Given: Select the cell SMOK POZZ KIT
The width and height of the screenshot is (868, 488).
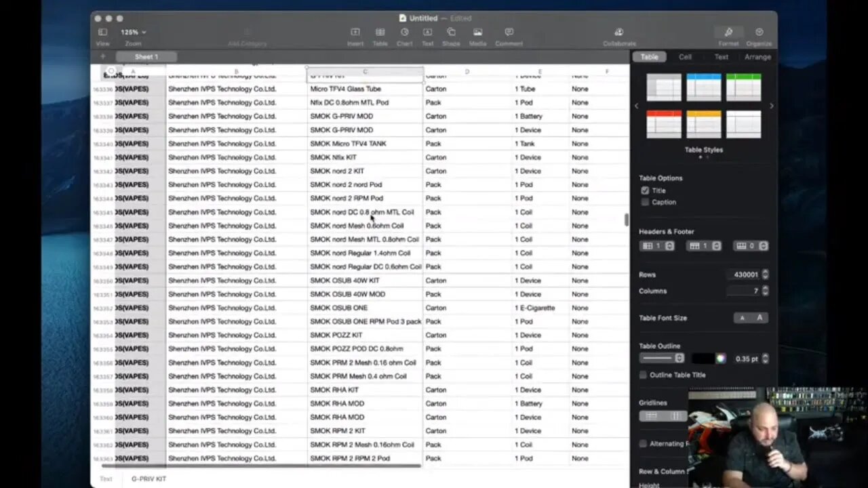Looking at the screenshot, I should (x=365, y=335).
